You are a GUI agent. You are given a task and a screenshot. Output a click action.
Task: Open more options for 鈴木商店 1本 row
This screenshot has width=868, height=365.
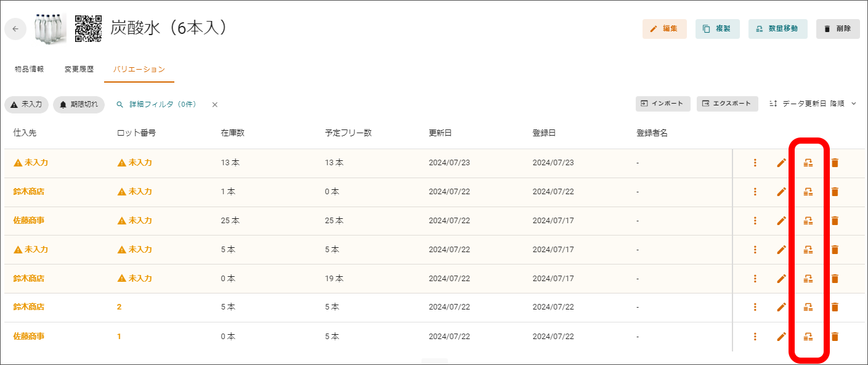pyautogui.click(x=755, y=192)
